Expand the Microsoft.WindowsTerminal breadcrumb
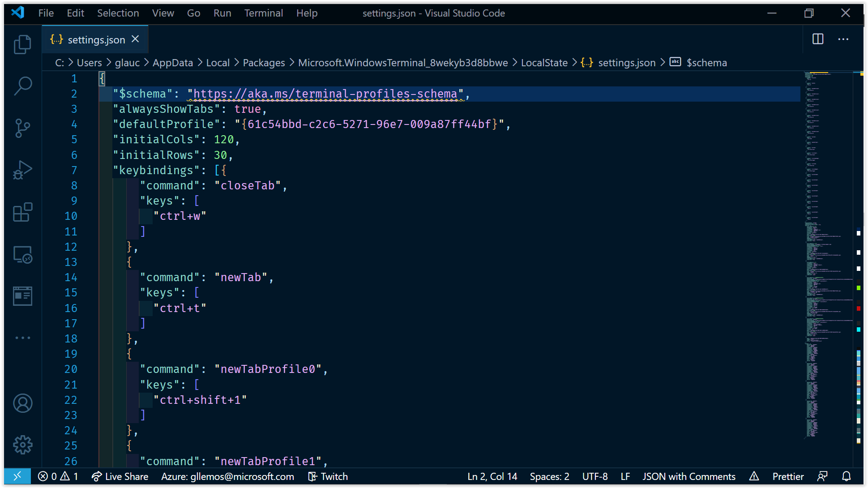Image resolution: width=868 pixels, height=488 pixels. point(403,63)
